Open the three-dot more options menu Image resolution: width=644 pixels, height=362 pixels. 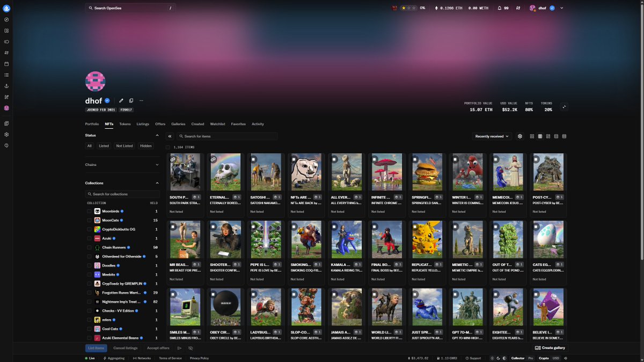coord(141,100)
